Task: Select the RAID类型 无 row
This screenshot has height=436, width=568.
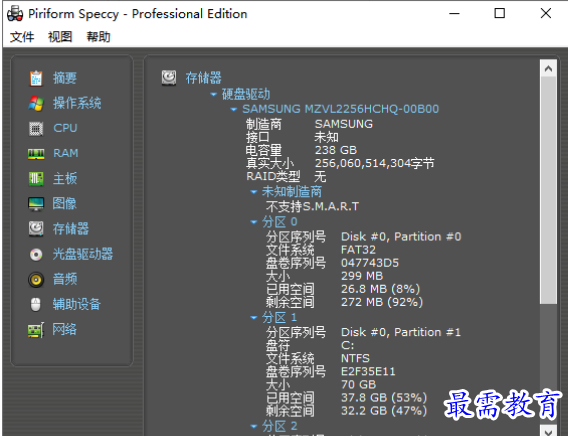Action: [286, 176]
